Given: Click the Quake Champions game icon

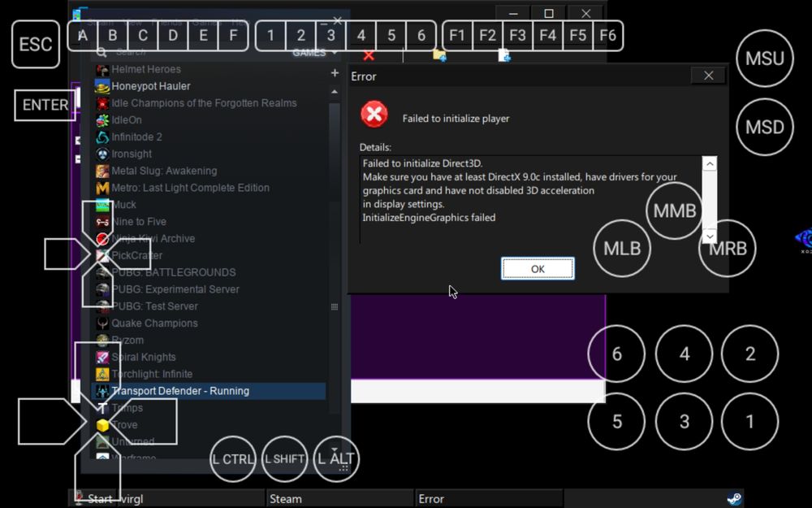Looking at the screenshot, I should [102, 323].
